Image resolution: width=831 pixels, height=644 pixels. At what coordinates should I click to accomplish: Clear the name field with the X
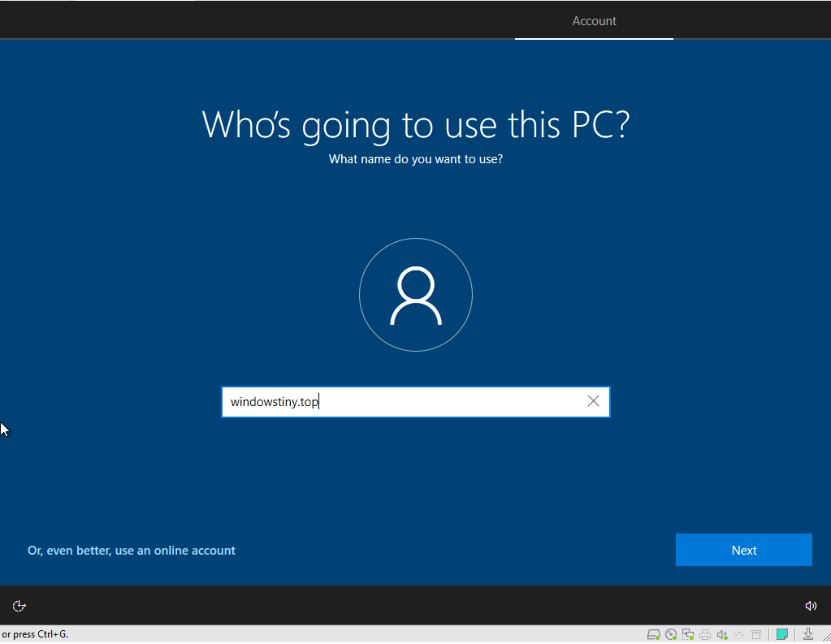(593, 401)
